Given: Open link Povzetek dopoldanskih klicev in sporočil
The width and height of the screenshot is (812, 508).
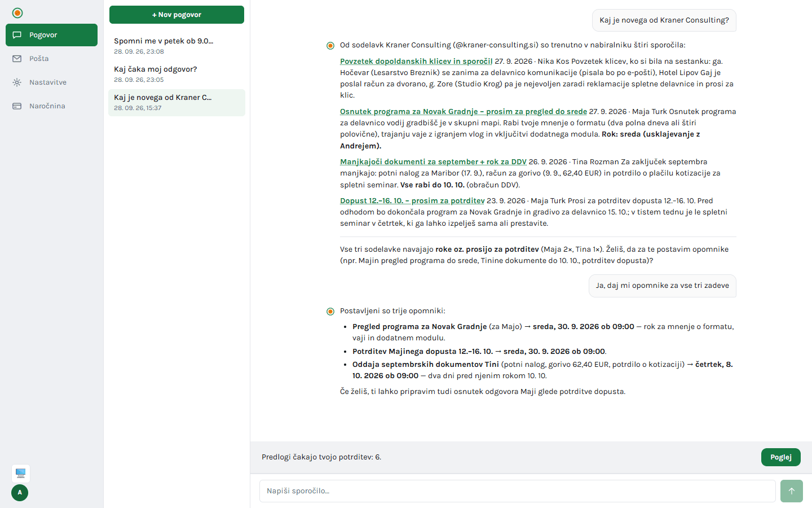Looking at the screenshot, I should (416, 62).
